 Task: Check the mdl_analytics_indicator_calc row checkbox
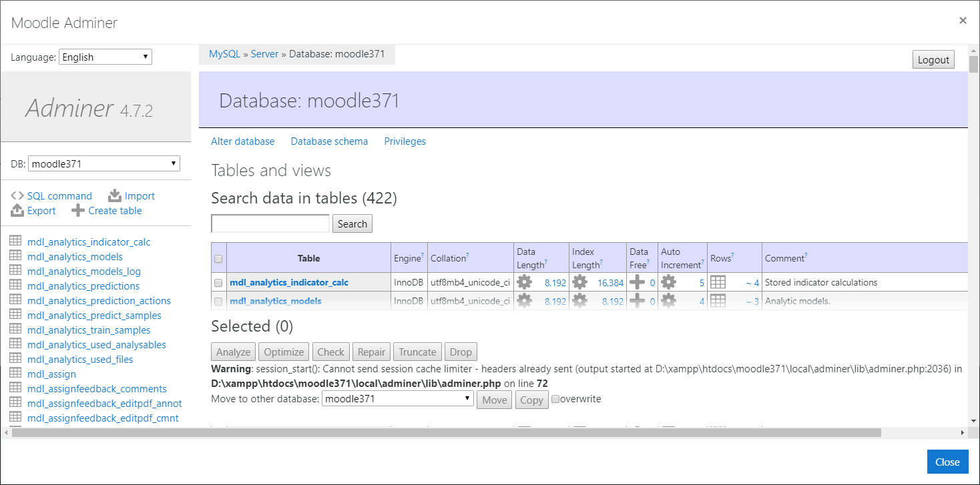coord(218,283)
